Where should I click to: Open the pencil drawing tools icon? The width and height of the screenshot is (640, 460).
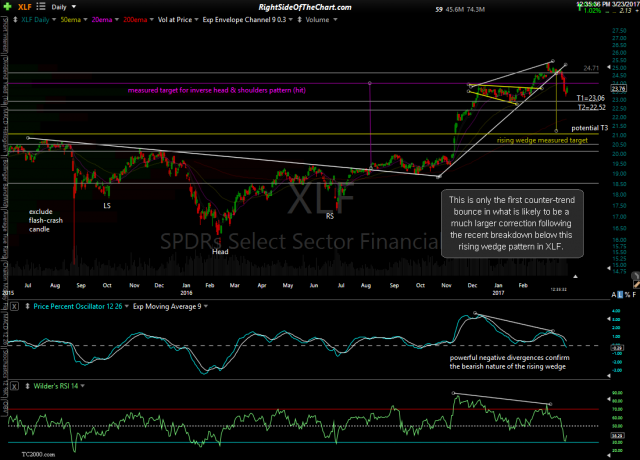pos(636,284)
